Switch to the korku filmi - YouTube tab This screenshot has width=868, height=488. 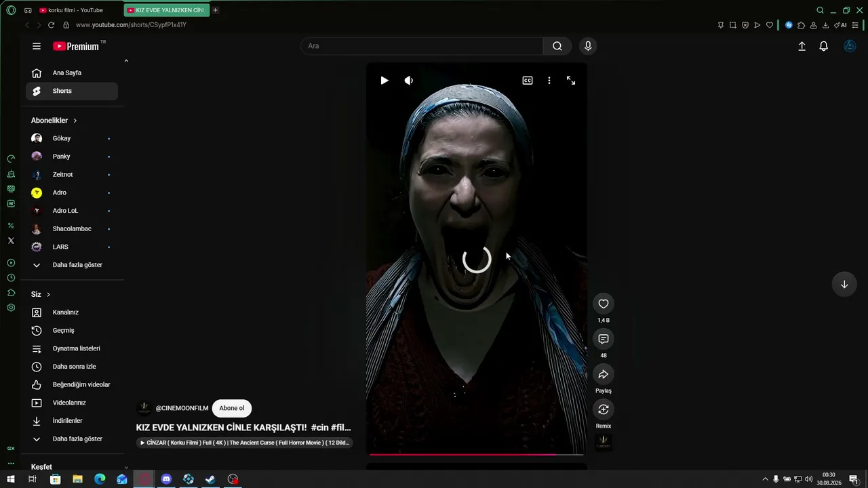(x=80, y=10)
